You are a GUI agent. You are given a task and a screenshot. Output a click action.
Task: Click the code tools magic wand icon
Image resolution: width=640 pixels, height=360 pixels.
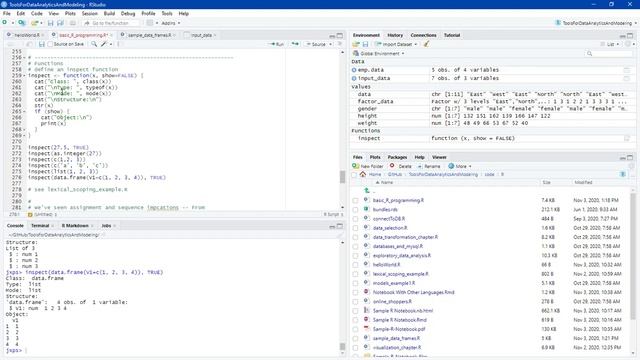click(x=104, y=44)
